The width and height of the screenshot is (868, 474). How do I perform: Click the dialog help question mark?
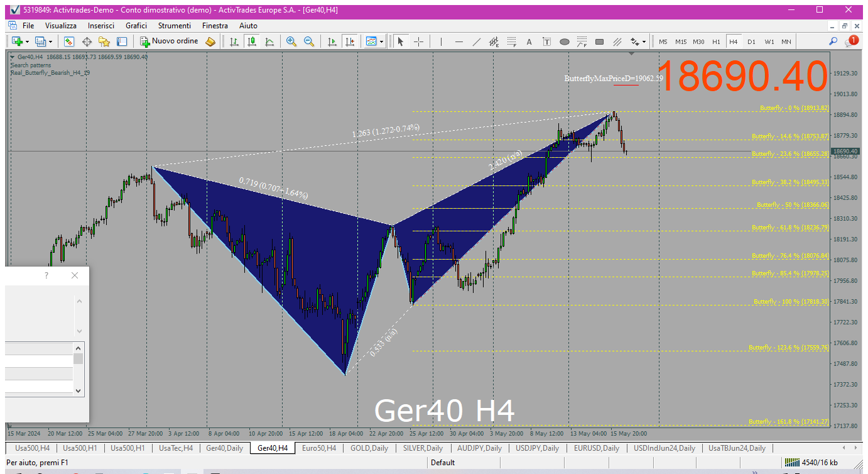[x=46, y=275]
